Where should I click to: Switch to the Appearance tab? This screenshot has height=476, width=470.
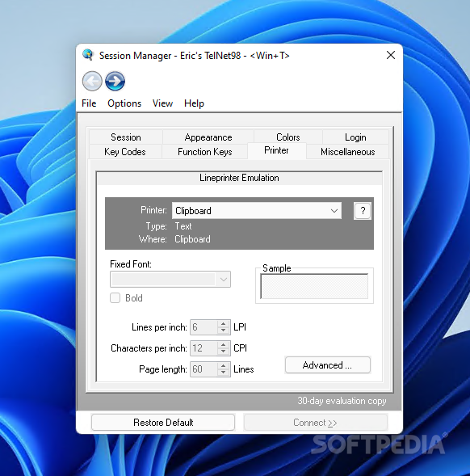(x=208, y=137)
